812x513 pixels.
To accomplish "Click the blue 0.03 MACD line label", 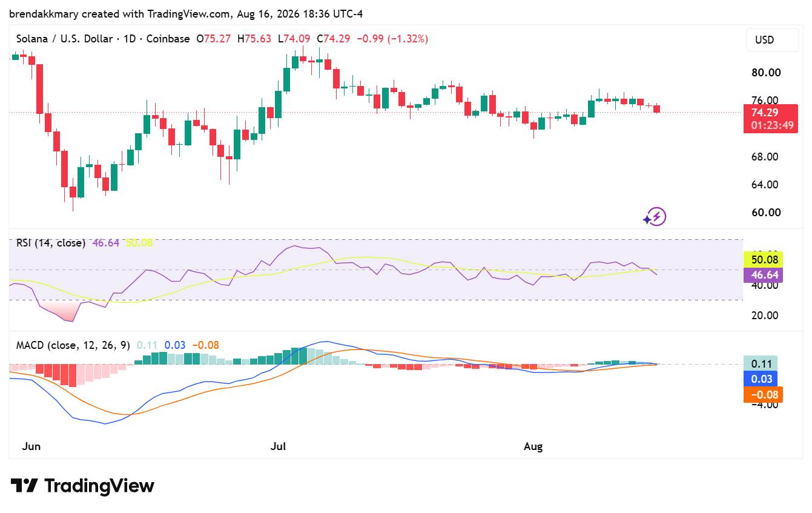I will 763,379.
